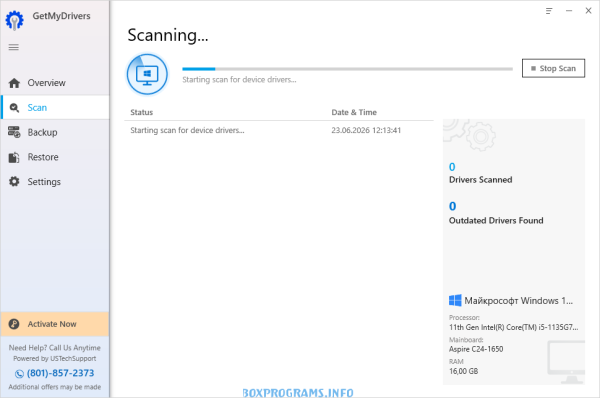Image resolution: width=600 pixels, height=398 pixels.
Task: Click the Restore document icon
Action: click(x=14, y=157)
